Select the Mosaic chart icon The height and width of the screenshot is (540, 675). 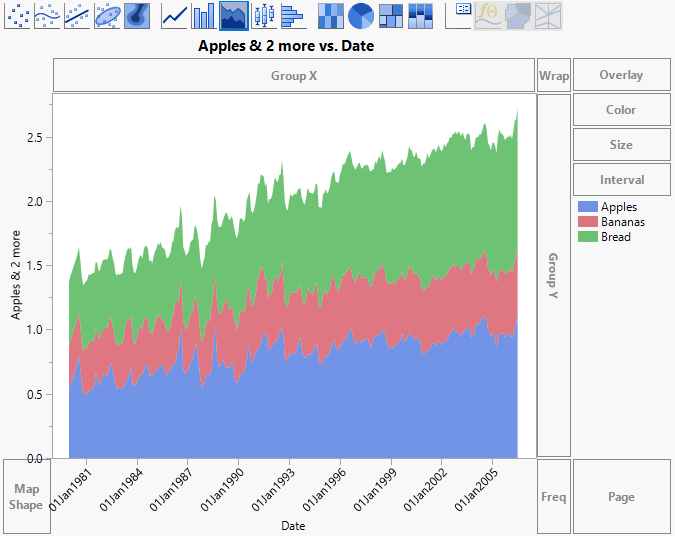(x=421, y=15)
